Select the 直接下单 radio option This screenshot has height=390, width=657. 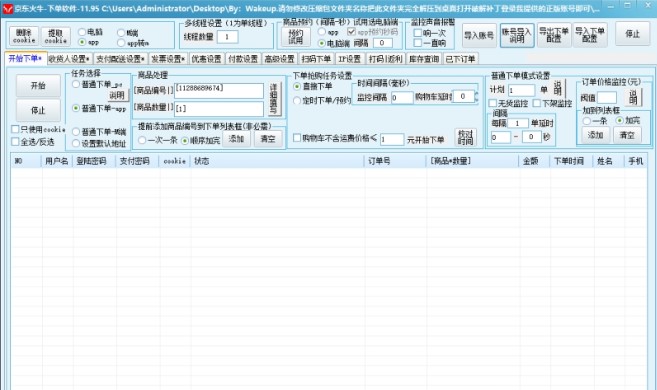[297, 86]
